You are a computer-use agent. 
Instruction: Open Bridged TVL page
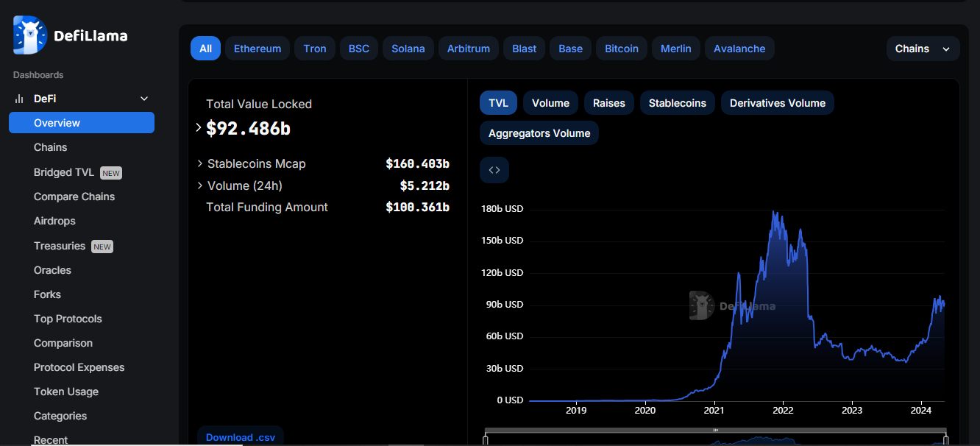point(63,172)
